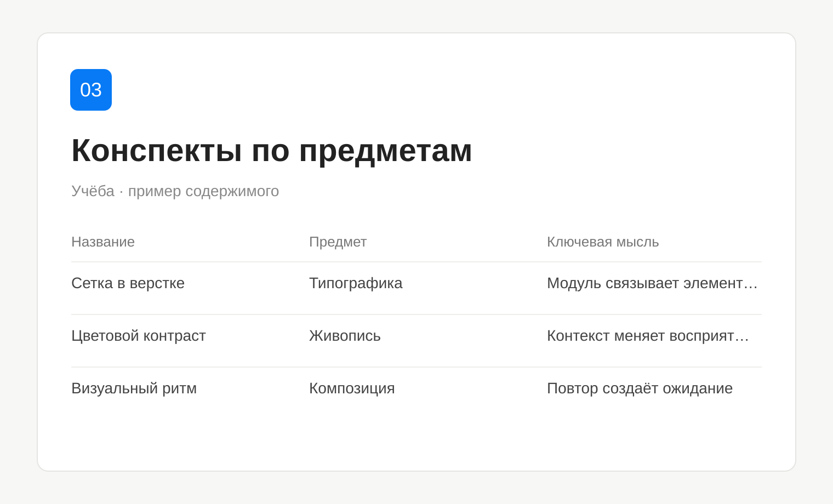
Task: Click the Предмет column header
Action: pos(338,242)
